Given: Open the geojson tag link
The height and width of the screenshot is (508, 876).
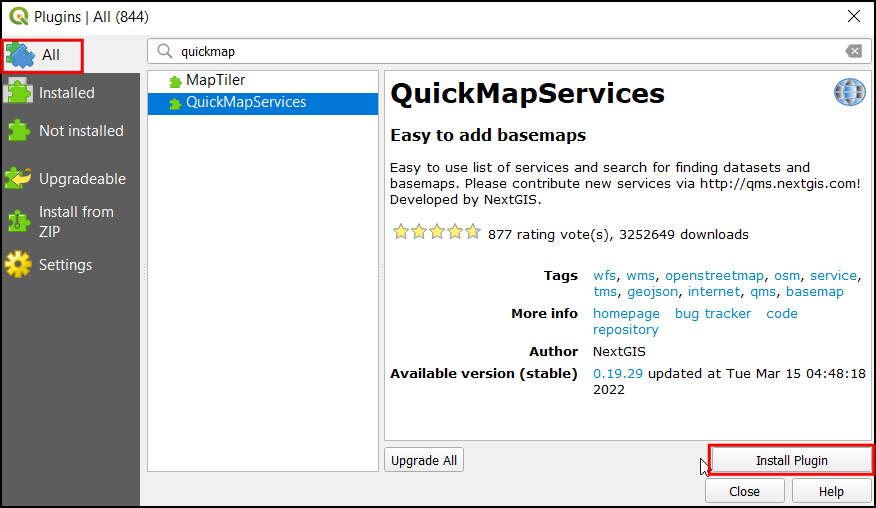Looking at the screenshot, I should click(x=652, y=292).
